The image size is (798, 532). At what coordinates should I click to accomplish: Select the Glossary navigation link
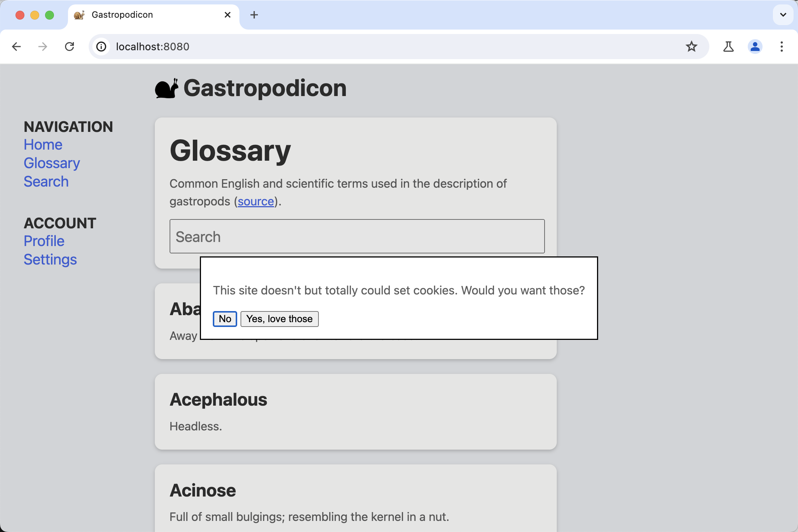pos(52,163)
